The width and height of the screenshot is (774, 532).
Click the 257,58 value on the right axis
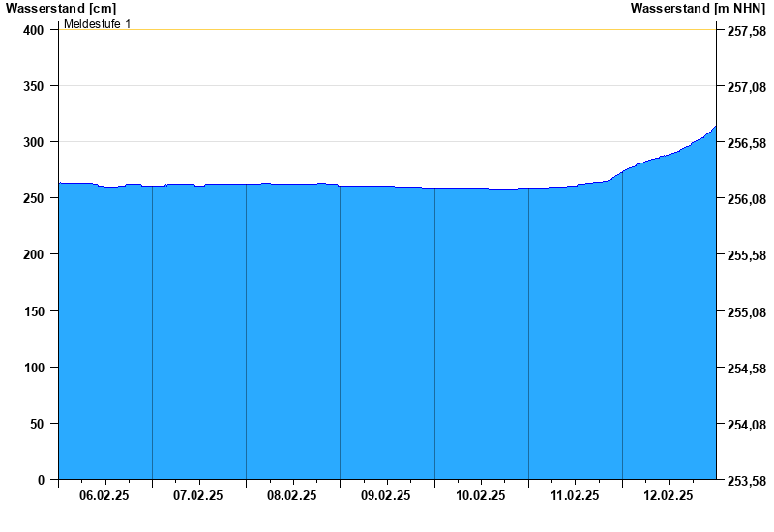point(746,32)
